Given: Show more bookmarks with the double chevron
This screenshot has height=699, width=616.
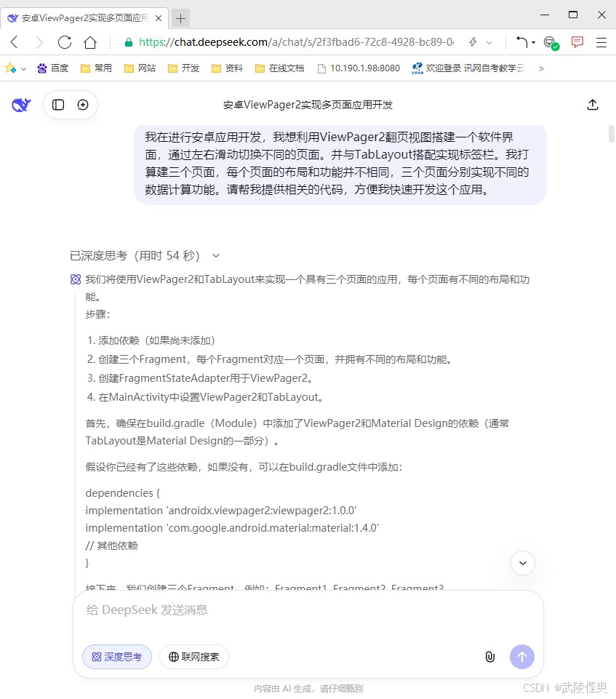Looking at the screenshot, I should [x=541, y=68].
